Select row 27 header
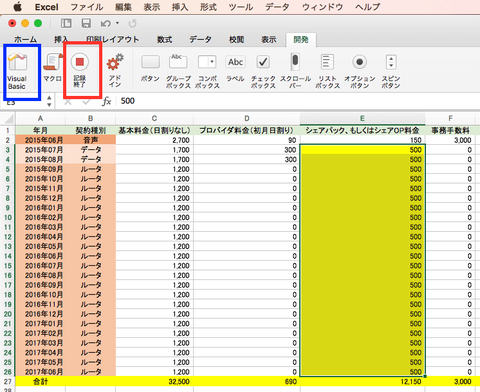Image resolution: width=480 pixels, height=392 pixels. coord(8,382)
